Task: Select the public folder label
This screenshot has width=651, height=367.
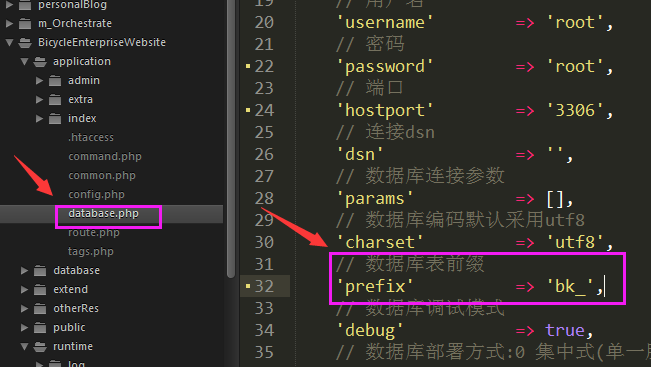Action: point(69,328)
